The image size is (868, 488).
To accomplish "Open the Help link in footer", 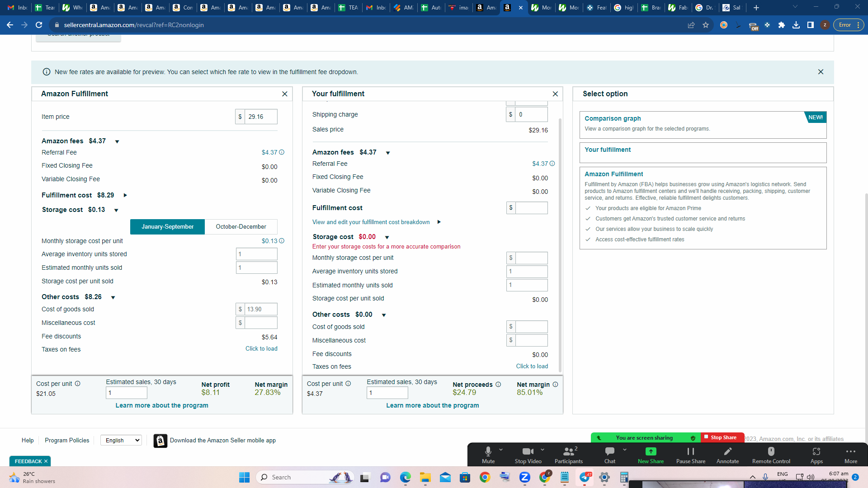I will 28,440.
